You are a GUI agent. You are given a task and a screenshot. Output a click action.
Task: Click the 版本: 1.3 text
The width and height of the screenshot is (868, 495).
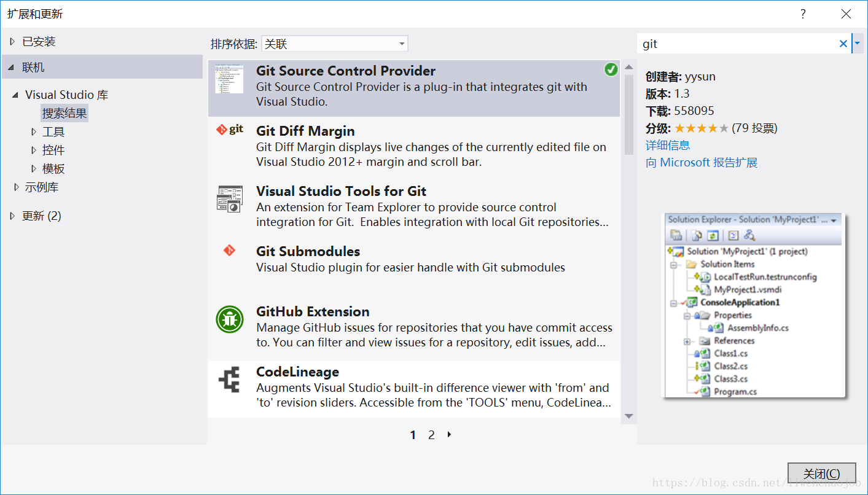click(668, 94)
